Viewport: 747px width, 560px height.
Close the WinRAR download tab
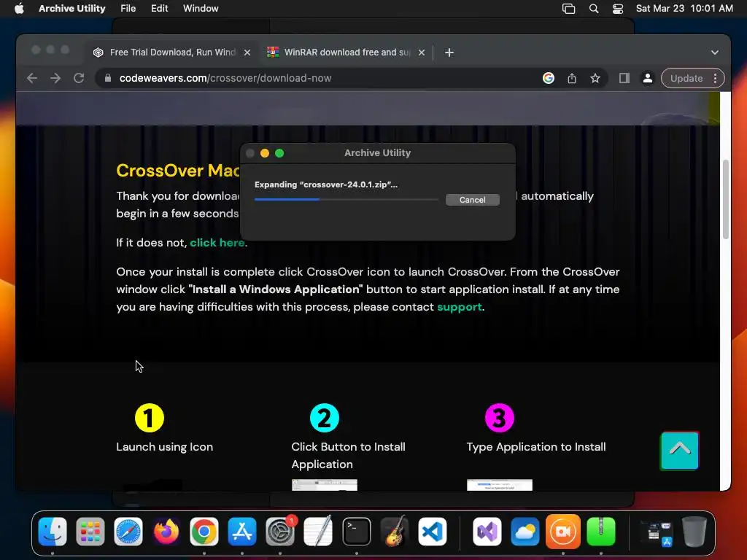(x=422, y=52)
